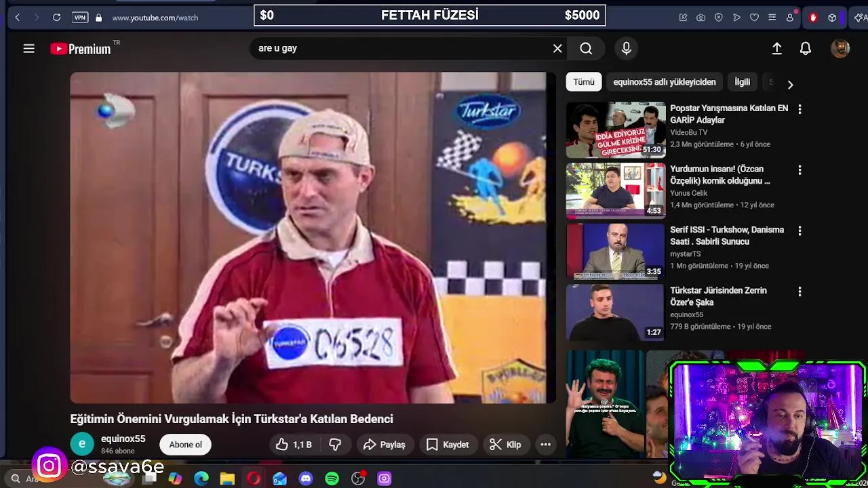Screen dimensions: 868x488
Task: Open thumbnail of the 51:30 Popstar video
Action: [616, 130]
